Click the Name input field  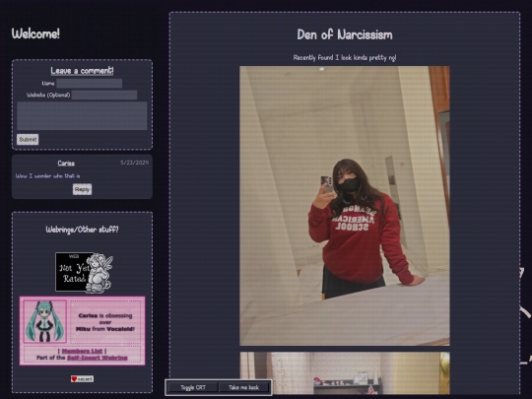pyautogui.click(x=90, y=83)
